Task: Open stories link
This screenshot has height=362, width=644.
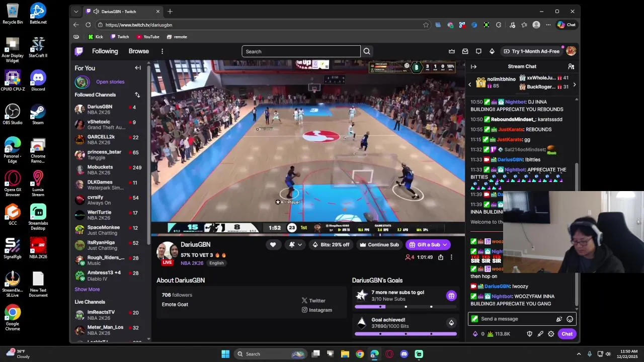Action: pos(110,81)
